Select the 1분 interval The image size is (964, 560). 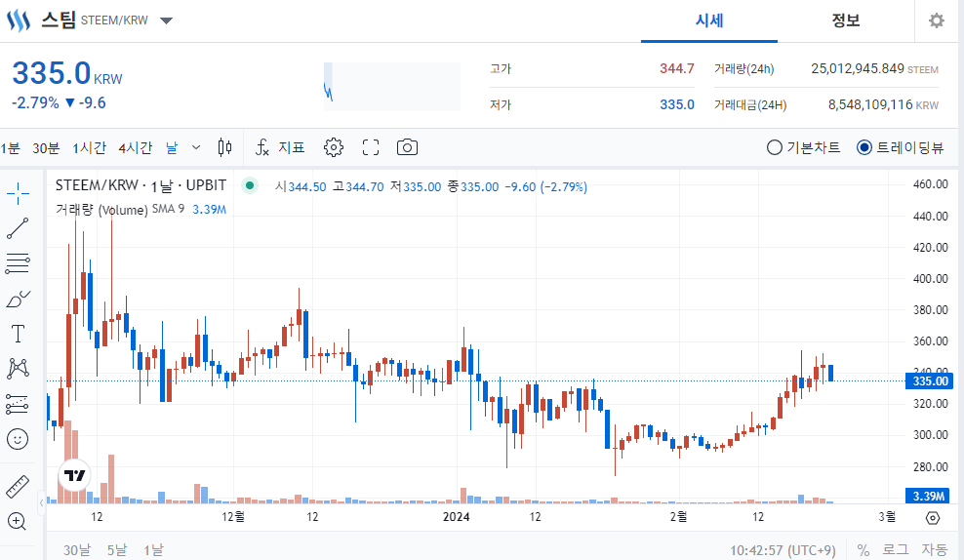click(x=11, y=147)
